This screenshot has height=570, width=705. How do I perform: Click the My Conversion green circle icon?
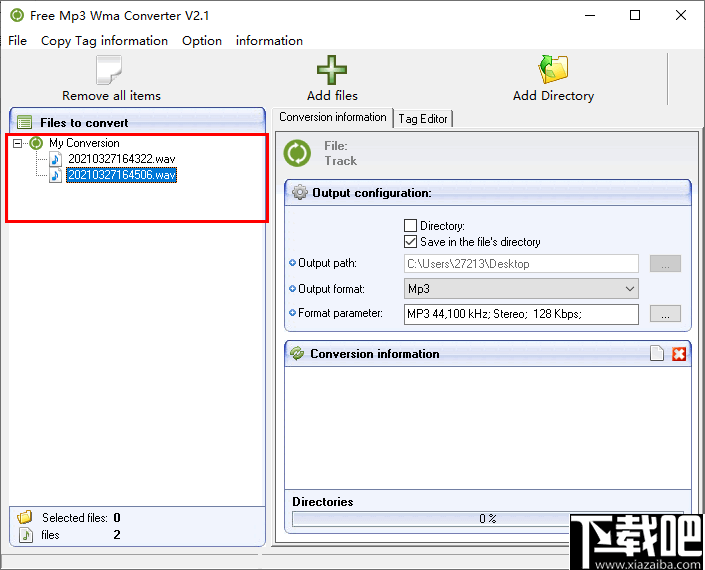tap(36, 143)
